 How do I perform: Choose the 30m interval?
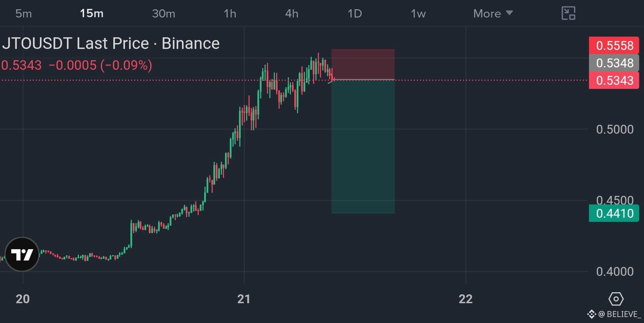(x=164, y=13)
